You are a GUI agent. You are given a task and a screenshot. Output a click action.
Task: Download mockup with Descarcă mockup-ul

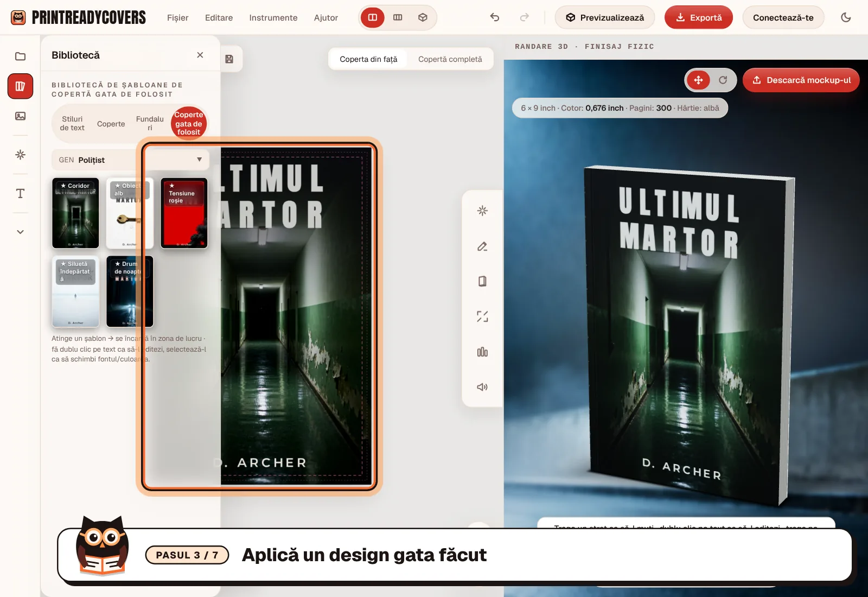801,80
